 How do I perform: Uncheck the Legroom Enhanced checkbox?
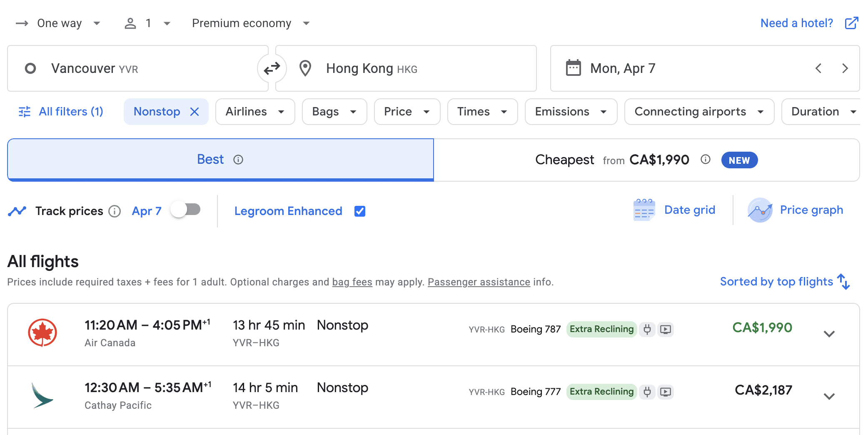click(360, 211)
